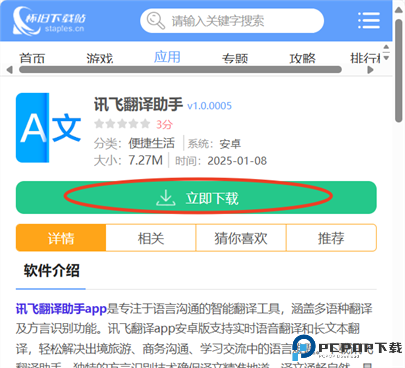Screen dimensions: 405x368
Task: Click the 安卓 system value
Action: tap(230, 144)
